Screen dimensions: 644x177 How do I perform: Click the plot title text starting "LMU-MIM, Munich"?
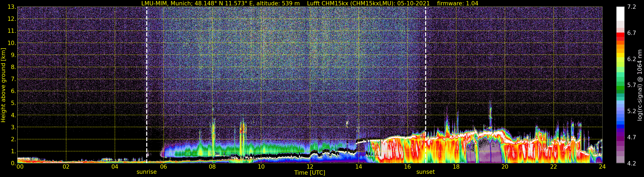tap(310, 3)
